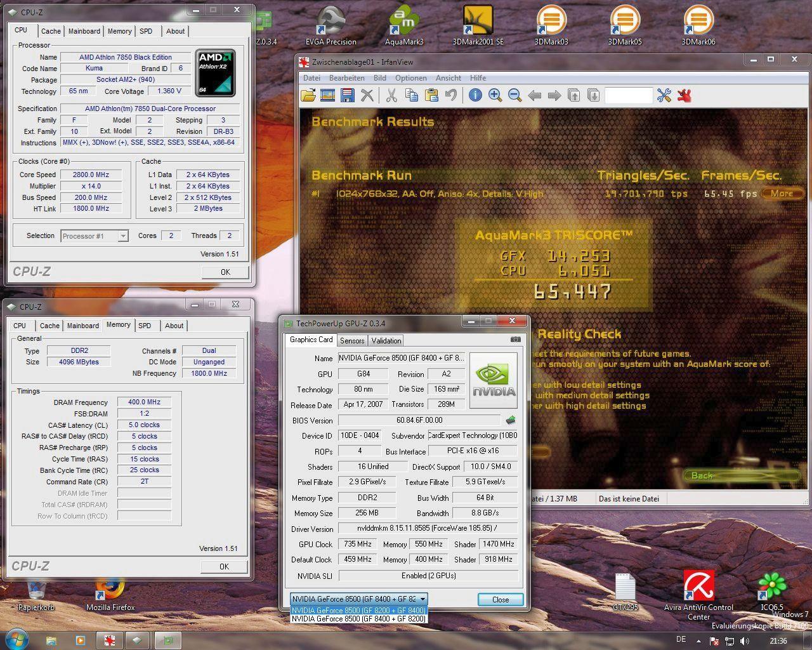This screenshot has width=812, height=650.
Task: Choose the GF 8400 + GF 8200 list entry
Action: [x=359, y=618]
